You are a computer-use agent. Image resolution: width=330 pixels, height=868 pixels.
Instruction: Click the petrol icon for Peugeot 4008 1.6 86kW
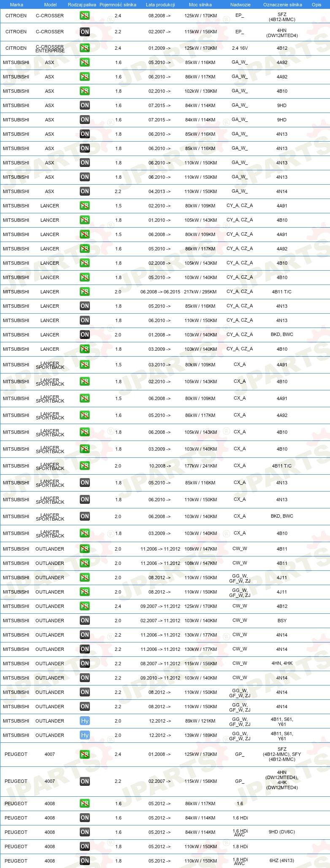coord(85,804)
